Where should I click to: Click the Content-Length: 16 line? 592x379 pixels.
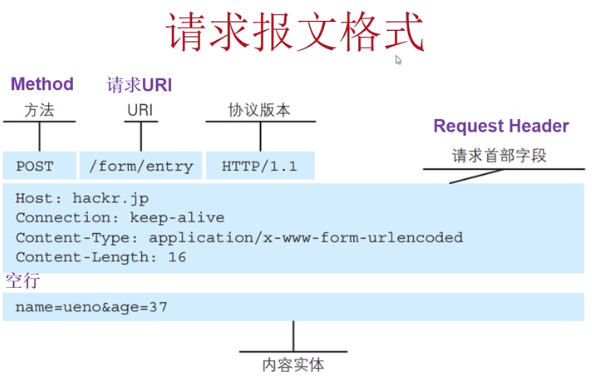[x=101, y=257]
